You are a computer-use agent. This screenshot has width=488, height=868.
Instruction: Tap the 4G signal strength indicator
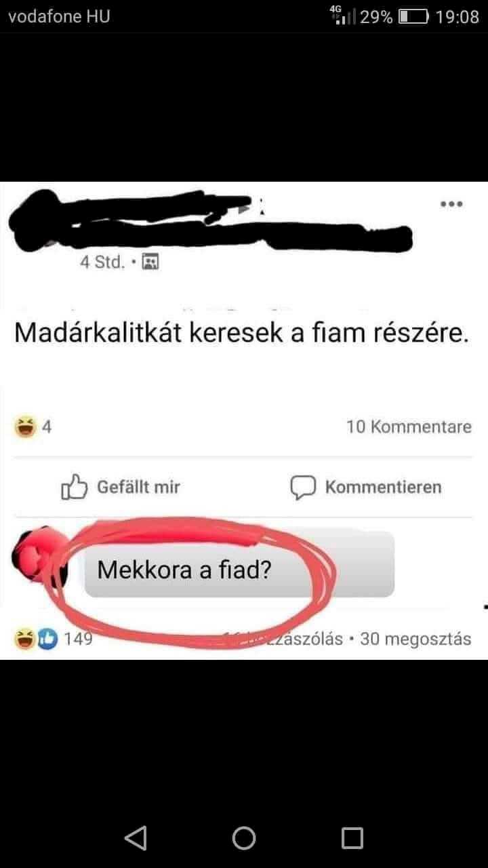[343, 16]
